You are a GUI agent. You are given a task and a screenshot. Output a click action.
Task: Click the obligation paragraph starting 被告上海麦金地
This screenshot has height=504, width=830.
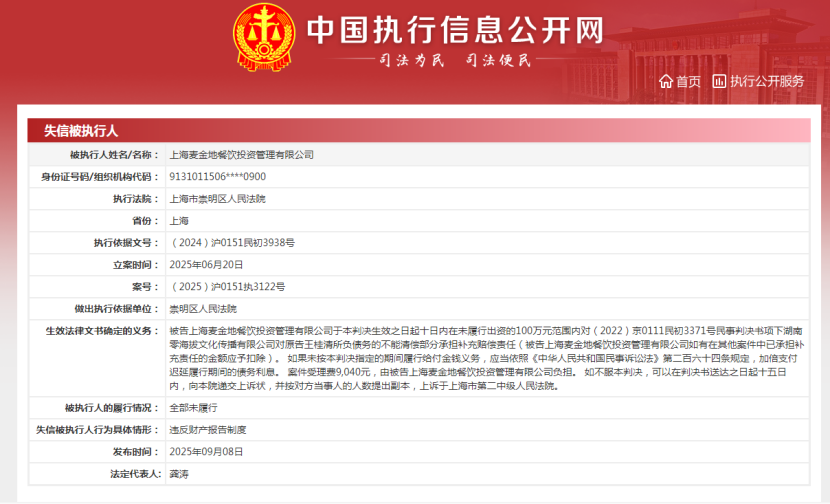[486, 358]
